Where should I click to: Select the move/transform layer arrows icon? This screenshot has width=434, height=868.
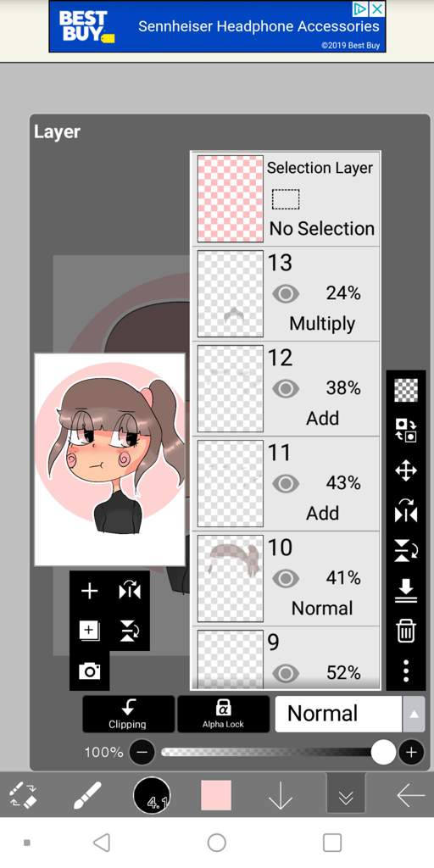tap(406, 471)
